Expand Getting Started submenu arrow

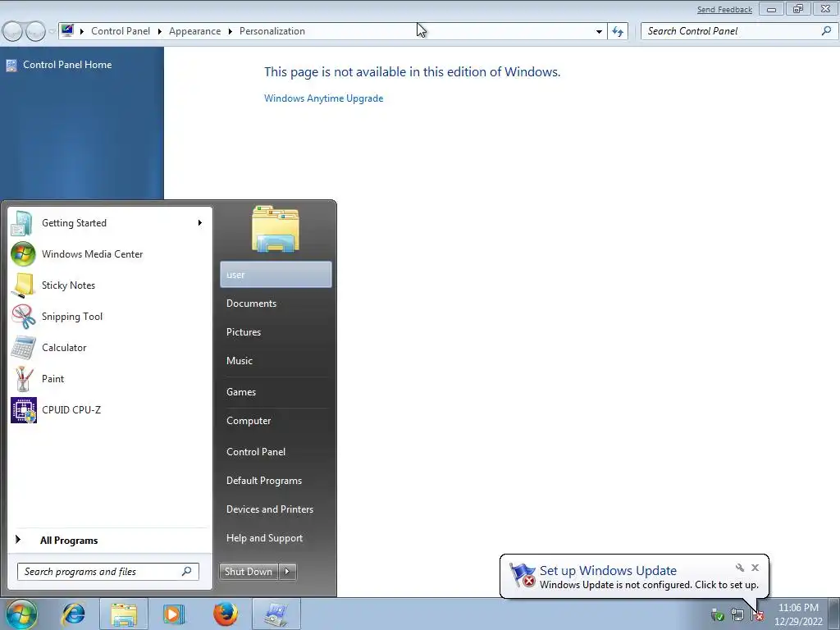tap(200, 223)
